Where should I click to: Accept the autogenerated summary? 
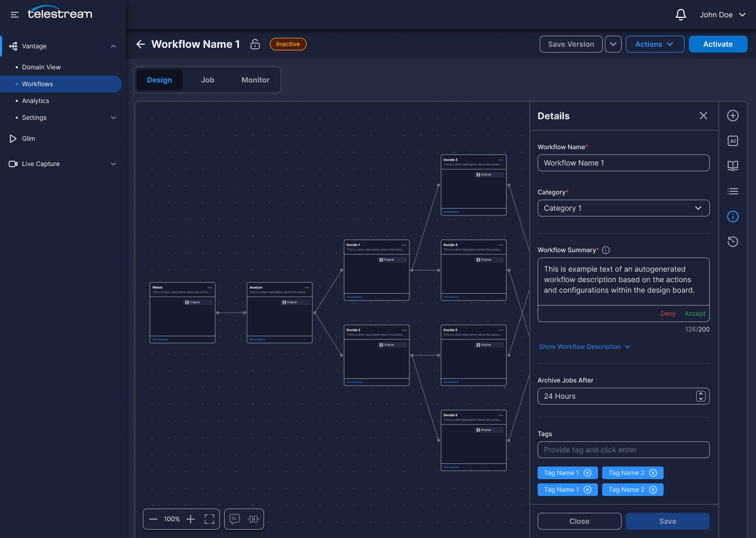tap(695, 314)
